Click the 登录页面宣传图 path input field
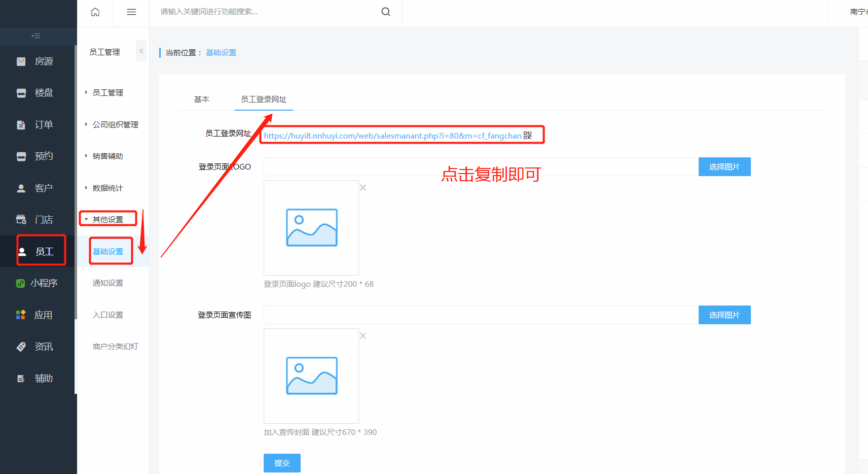 click(481, 315)
